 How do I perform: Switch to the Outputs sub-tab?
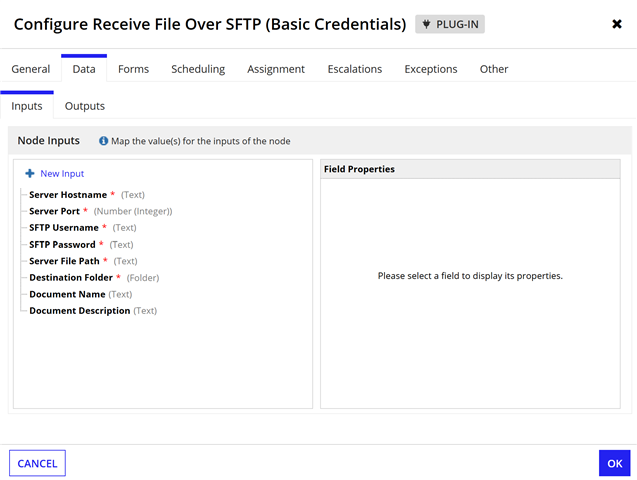pos(84,106)
